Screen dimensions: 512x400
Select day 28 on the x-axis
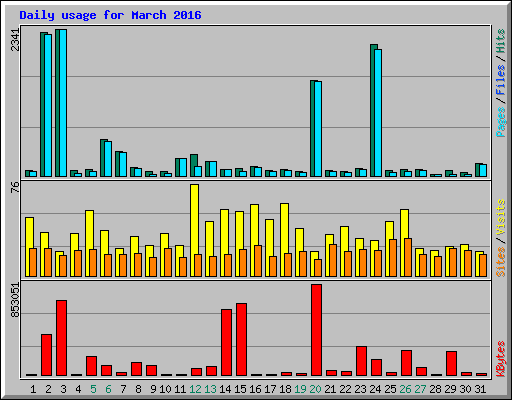[435, 389]
